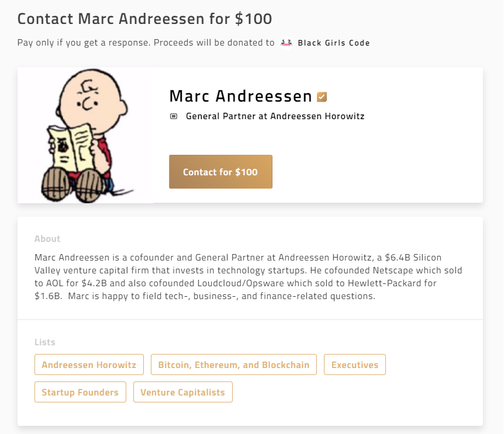Image resolution: width=504 pixels, height=434 pixels.
Task: Open the Black Girls Code charity link
Action: (x=333, y=43)
